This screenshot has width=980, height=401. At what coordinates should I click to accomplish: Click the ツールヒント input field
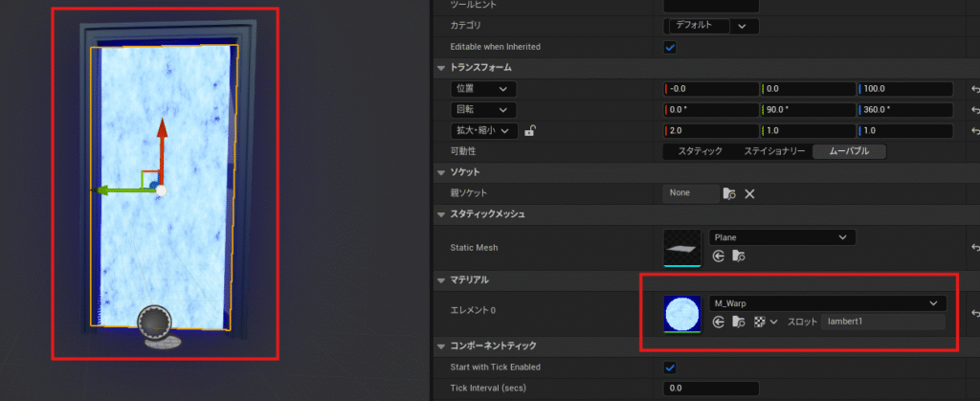point(711,6)
